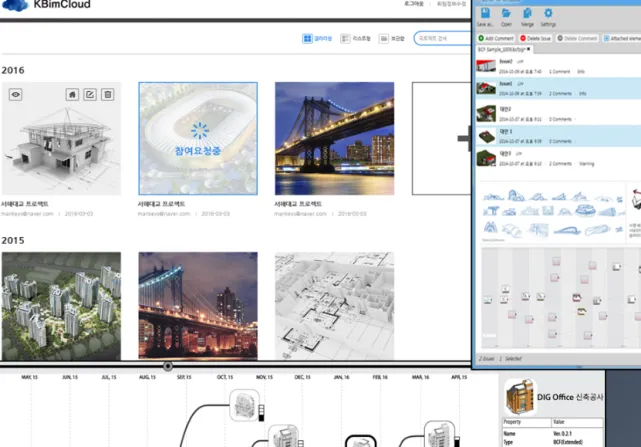Close the BCF Sample tab with its x
Image resolution: width=641 pixels, height=447 pixels.
pos(529,49)
